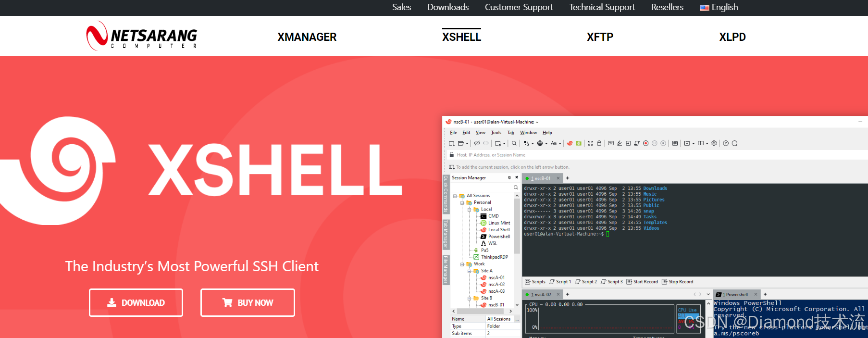
Task: Open the Tools menu in Xshell
Action: click(x=496, y=133)
